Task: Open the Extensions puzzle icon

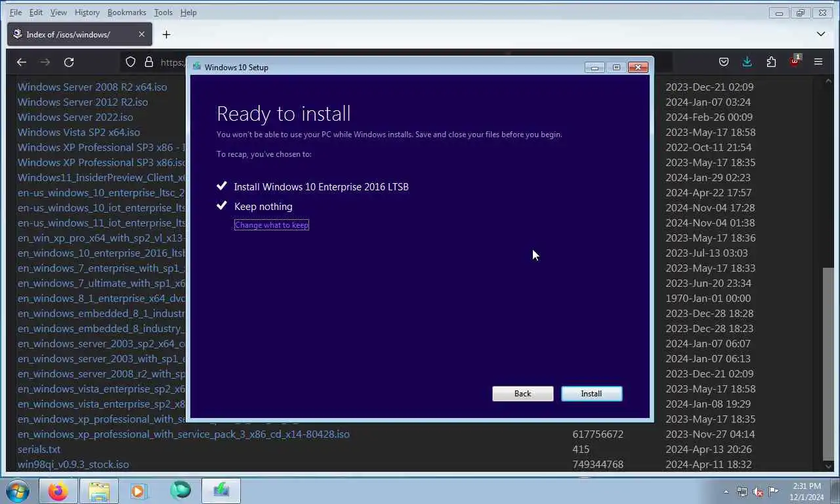Action: tap(771, 62)
